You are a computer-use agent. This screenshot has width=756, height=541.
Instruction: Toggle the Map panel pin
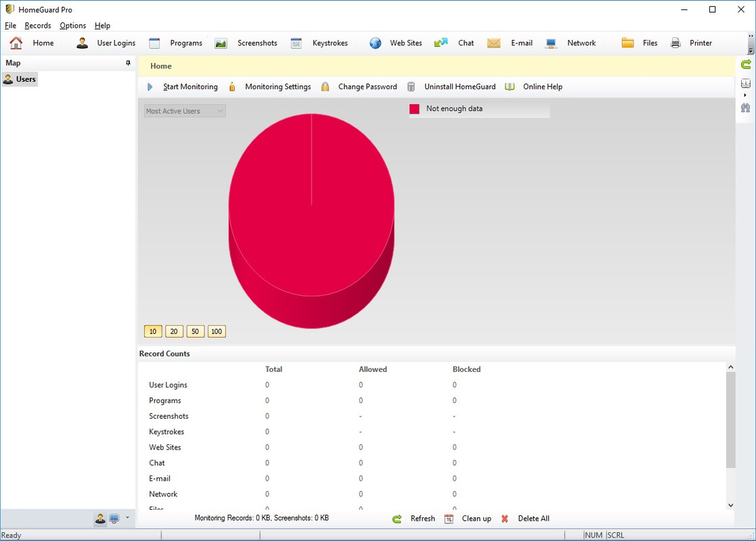[128, 63]
